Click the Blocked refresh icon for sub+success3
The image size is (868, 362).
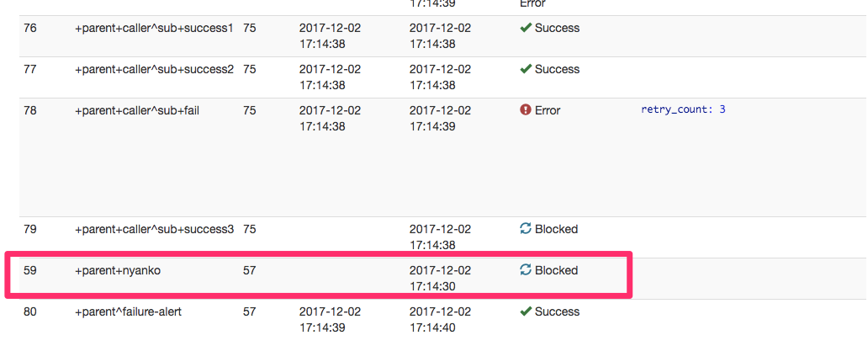tap(526, 229)
